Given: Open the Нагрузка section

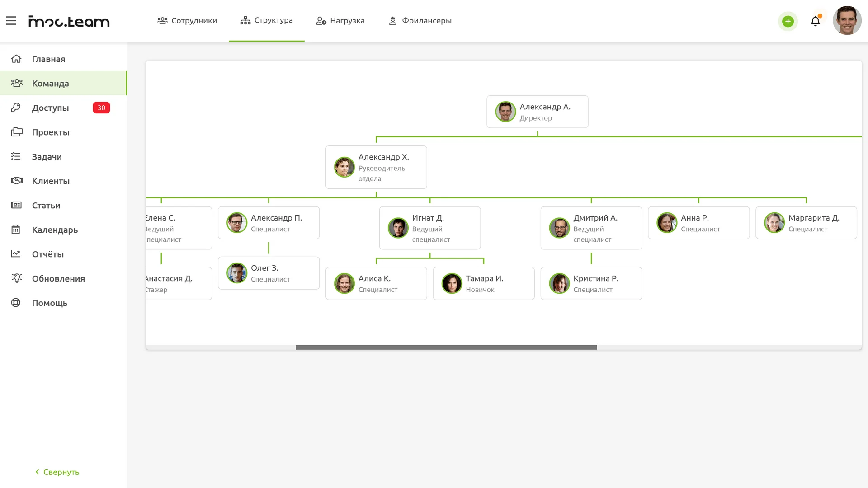Looking at the screenshot, I should pyautogui.click(x=340, y=21).
